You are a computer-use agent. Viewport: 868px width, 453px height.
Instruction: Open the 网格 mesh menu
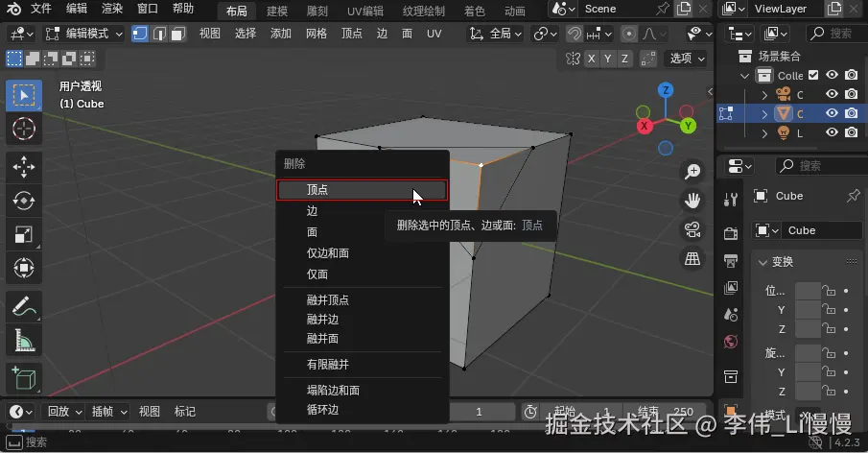click(x=317, y=34)
